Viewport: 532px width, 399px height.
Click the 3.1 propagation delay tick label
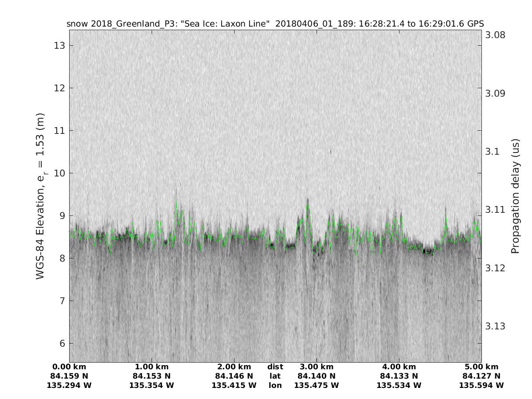491,152
